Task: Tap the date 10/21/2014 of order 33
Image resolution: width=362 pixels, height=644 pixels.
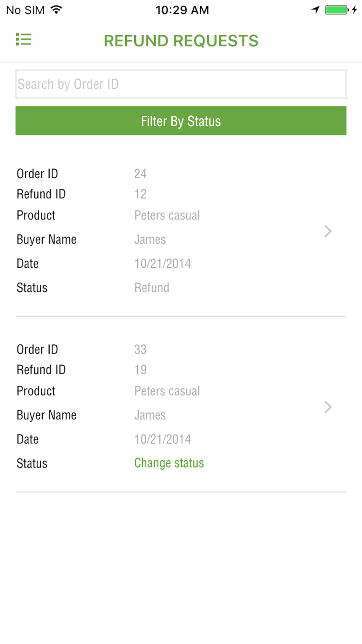Action: 163,439
